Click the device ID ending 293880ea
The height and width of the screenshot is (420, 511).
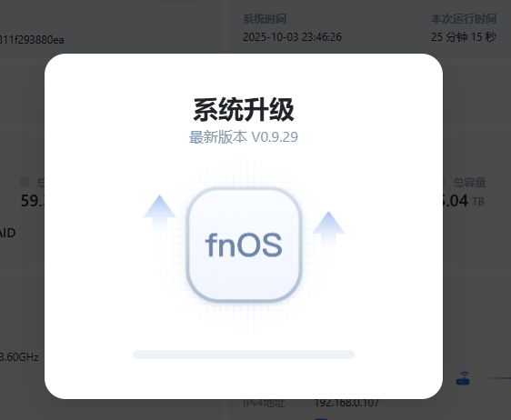pos(32,40)
